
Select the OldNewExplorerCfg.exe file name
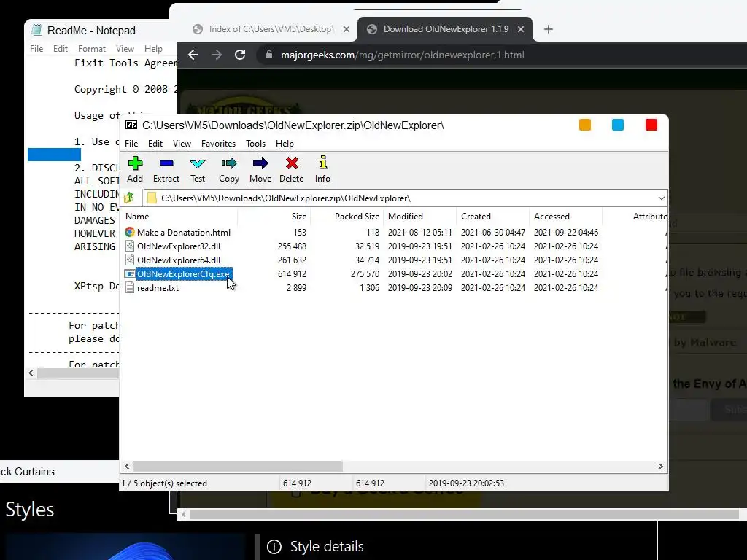[183, 274]
